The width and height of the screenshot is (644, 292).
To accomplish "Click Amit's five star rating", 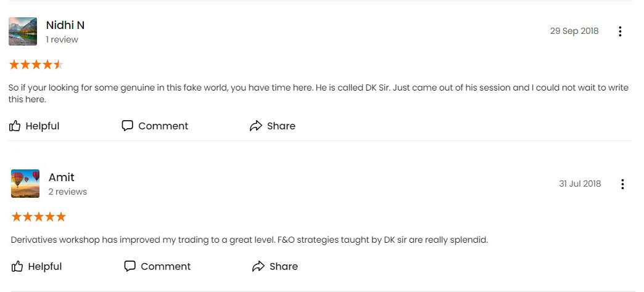I will pos(39,217).
